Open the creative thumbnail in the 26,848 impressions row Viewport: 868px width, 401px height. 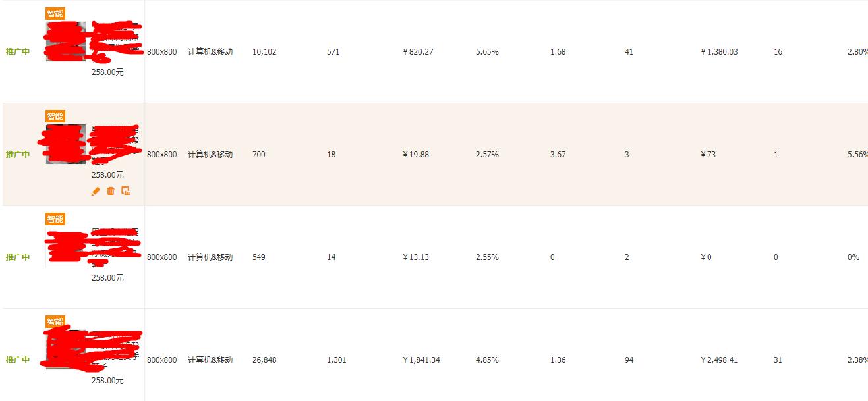click(65, 350)
